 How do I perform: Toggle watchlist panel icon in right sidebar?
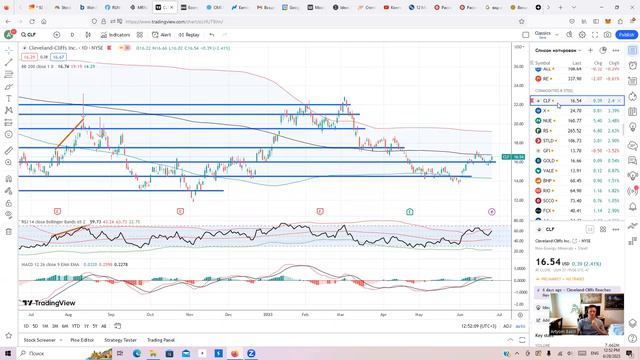pos(633,50)
